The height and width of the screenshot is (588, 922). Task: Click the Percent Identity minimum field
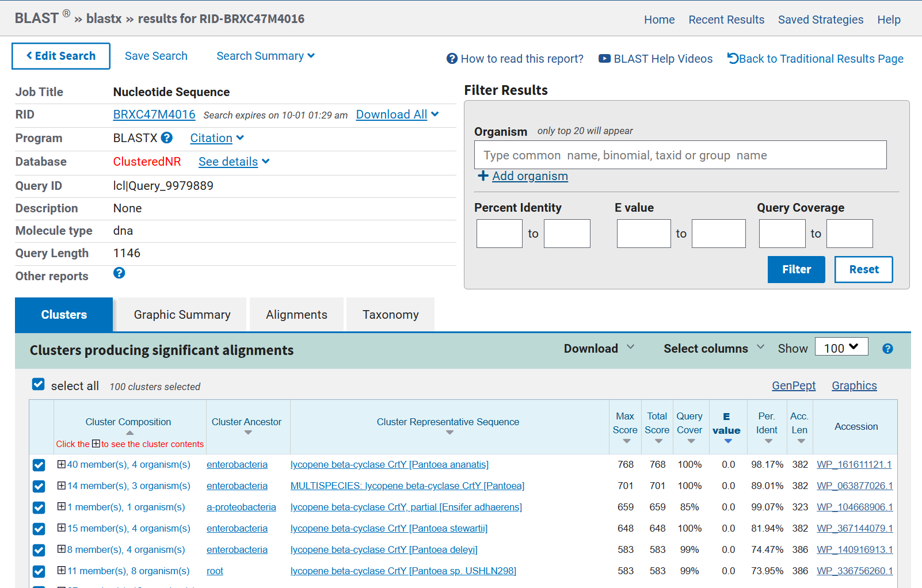(499, 234)
